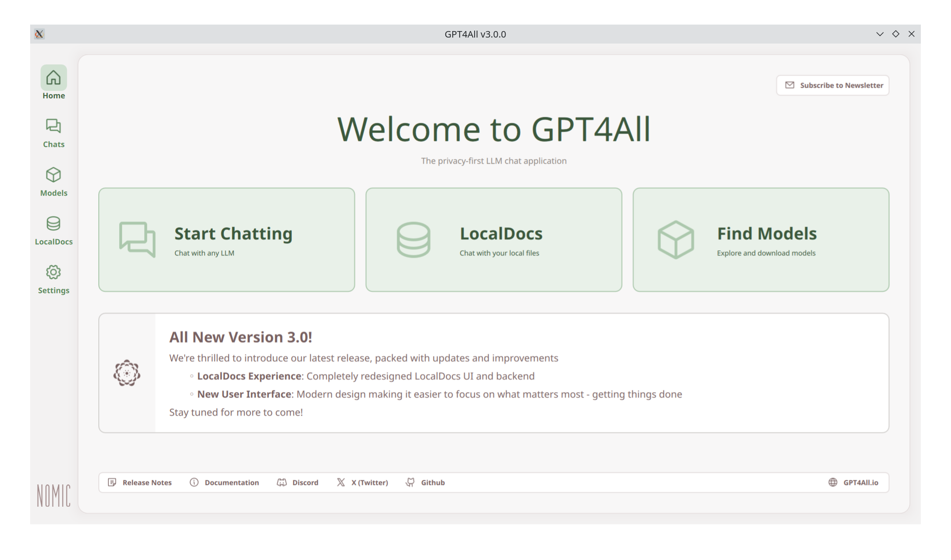Click the title bar dropdown chevron
The width and height of the screenshot is (951, 560).
click(880, 34)
